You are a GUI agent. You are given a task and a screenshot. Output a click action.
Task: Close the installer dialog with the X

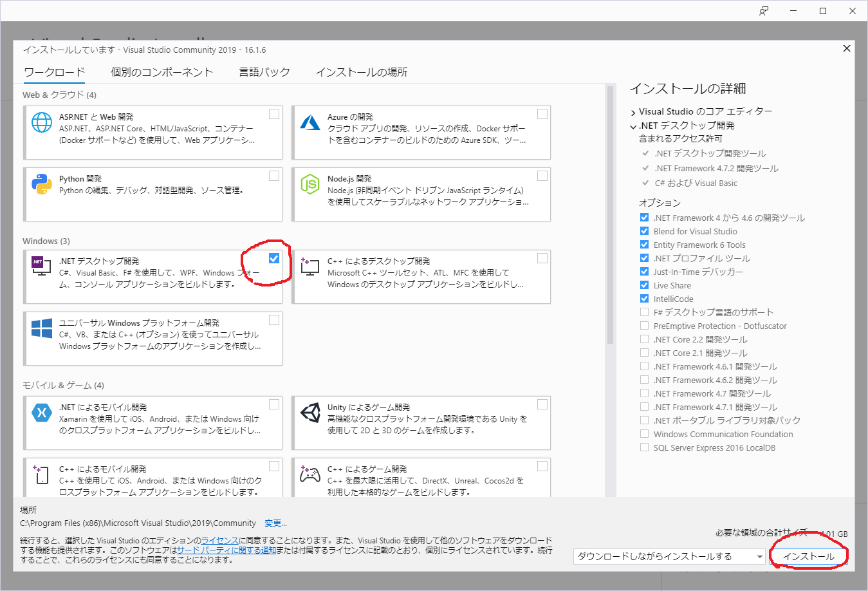click(x=847, y=48)
